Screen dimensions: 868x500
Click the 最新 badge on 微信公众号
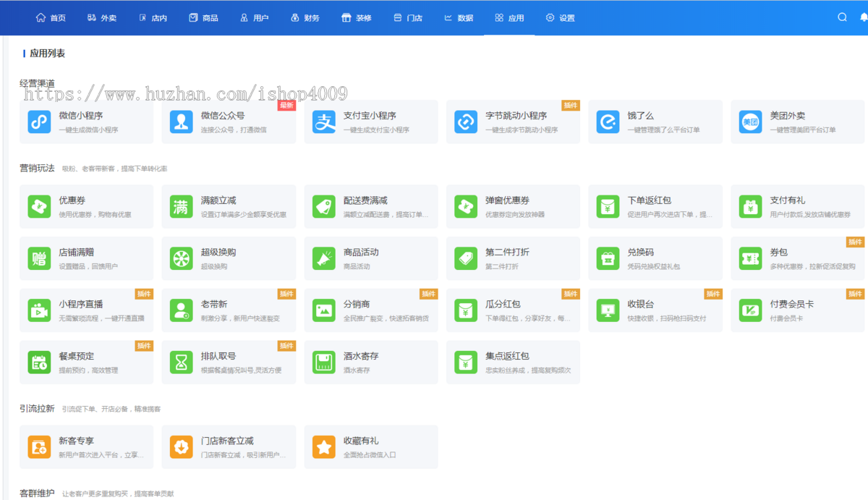[x=286, y=105]
